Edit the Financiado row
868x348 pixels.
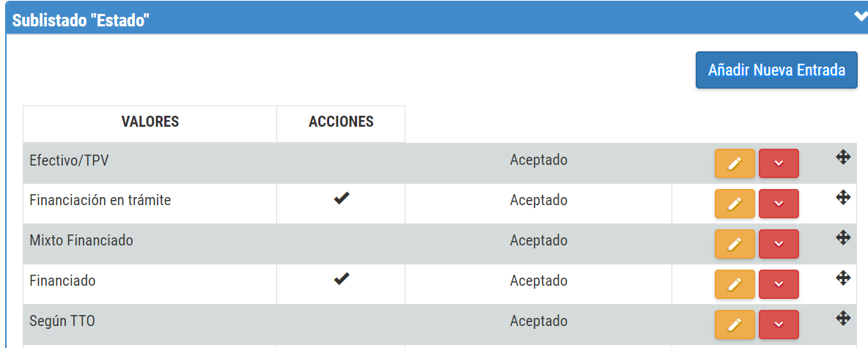[735, 284]
